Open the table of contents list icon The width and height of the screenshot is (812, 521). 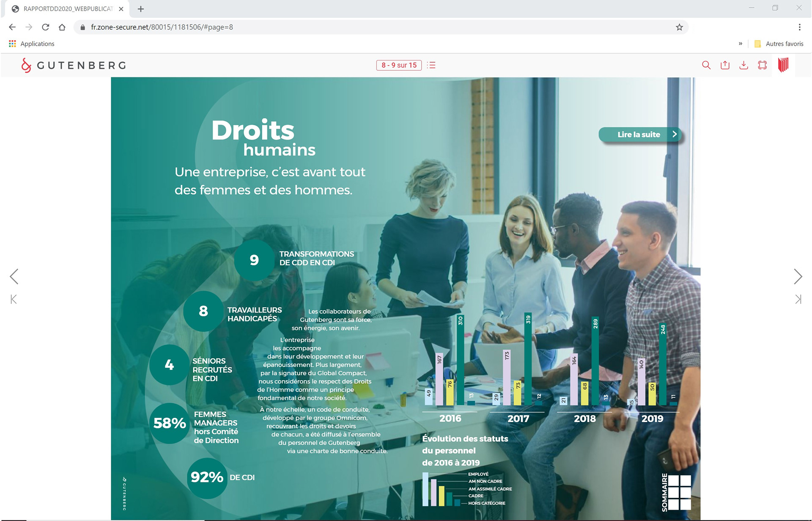click(x=431, y=65)
